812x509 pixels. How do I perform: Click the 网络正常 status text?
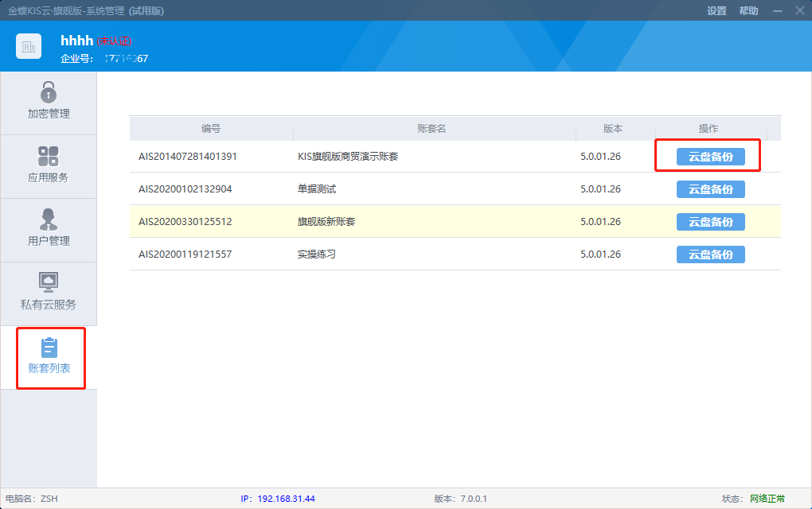[x=767, y=499]
